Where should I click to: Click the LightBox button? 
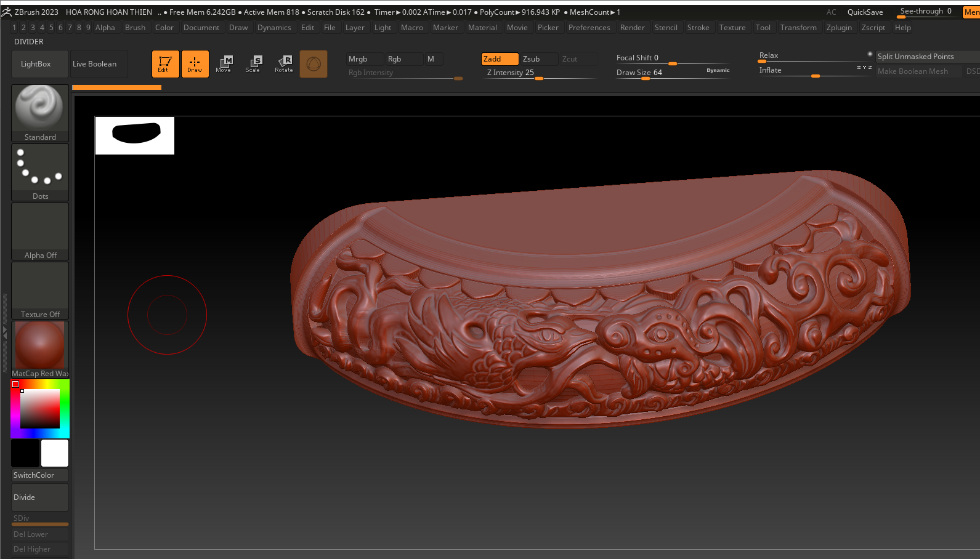coord(36,64)
